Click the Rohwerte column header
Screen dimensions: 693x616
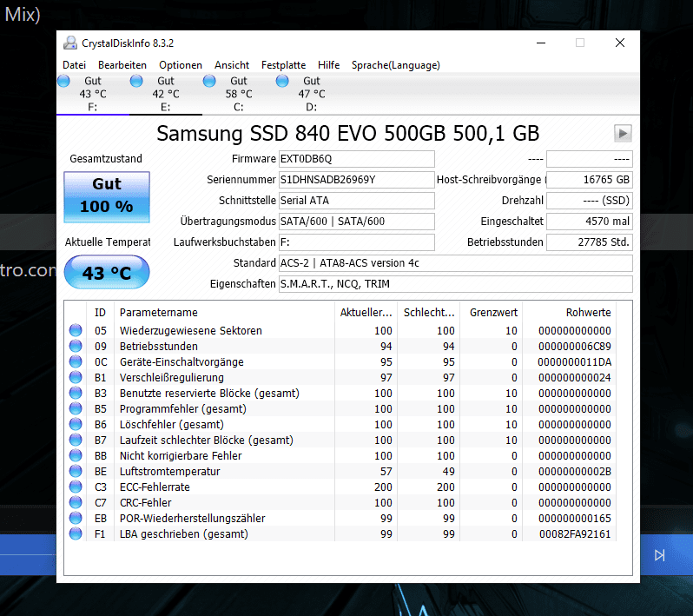pyautogui.click(x=570, y=312)
